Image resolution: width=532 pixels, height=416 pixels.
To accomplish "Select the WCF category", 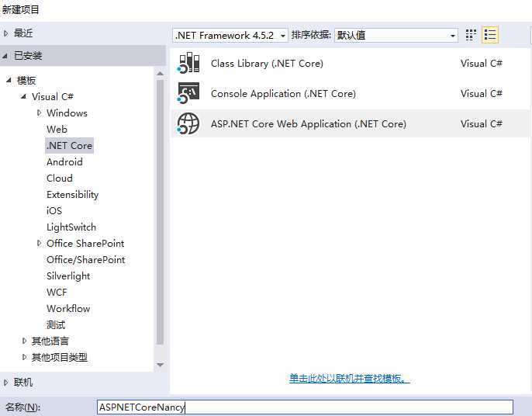I will click(57, 293).
